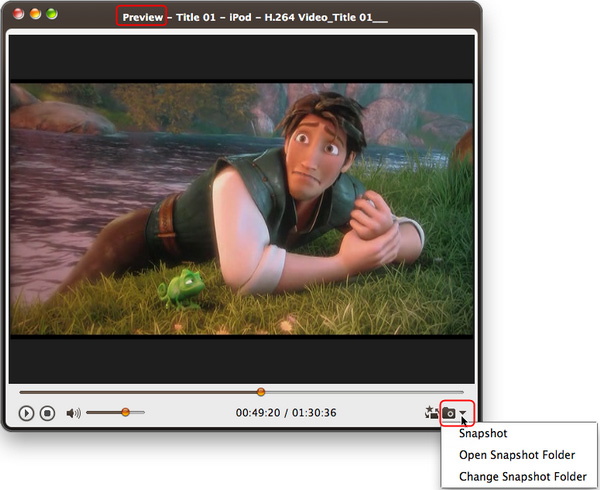
Task: Select Change Snapshot Folder
Action: pyautogui.click(x=523, y=477)
